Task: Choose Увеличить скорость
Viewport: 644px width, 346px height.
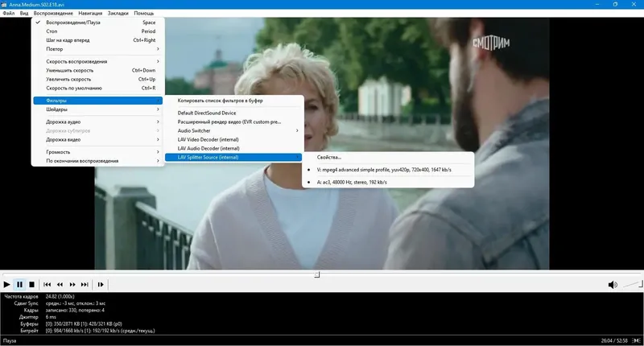Action: click(97, 79)
